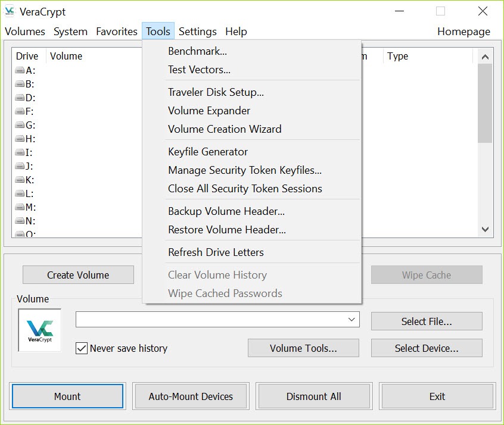Click the Drive column header
This screenshot has width=504, height=425.
point(29,56)
